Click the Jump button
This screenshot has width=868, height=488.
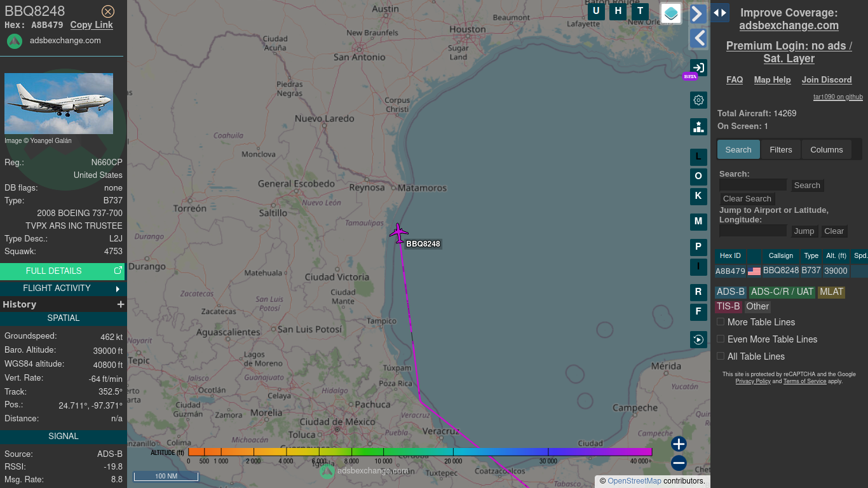click(804, 231)
